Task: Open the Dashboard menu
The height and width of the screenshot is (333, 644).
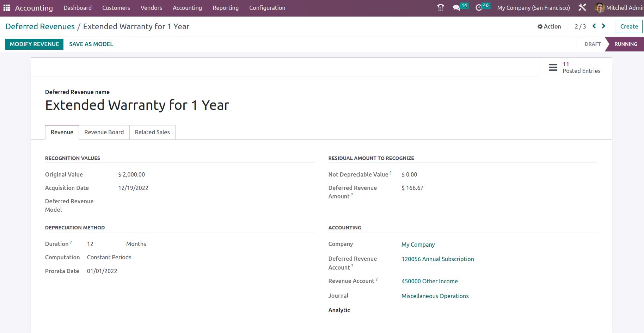Action: click(78, 8)
